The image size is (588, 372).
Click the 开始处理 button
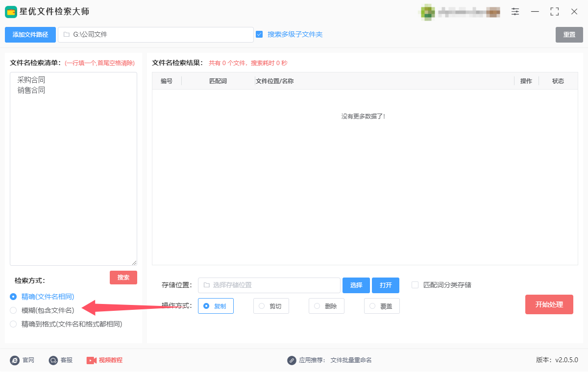(549, 304)
